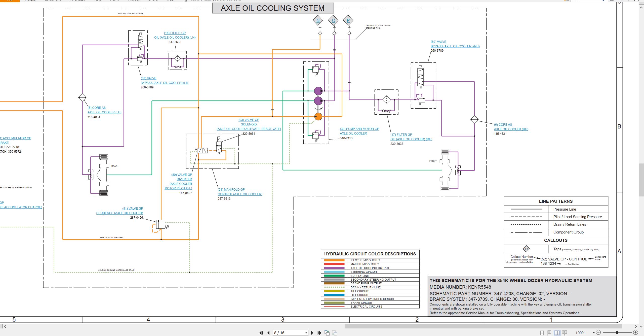Image resolution: width=644 pixels, height=336 pixels.
Task: Open the zoom percentage dropdown
Action: (594, 333)
